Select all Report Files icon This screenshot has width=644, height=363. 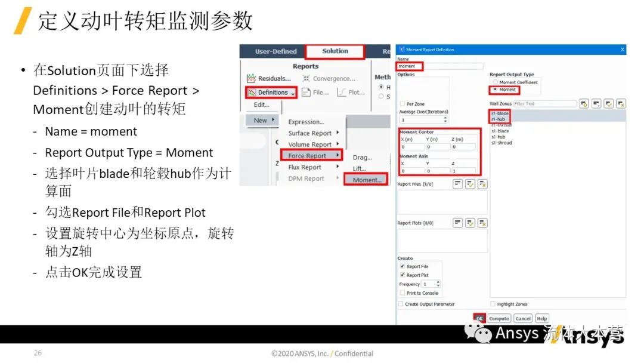(470, 184)
